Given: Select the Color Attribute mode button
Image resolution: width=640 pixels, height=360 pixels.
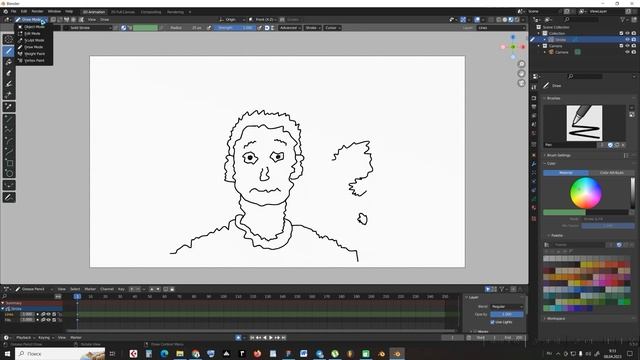Looking at the screenshot, I should pos(611,173).
